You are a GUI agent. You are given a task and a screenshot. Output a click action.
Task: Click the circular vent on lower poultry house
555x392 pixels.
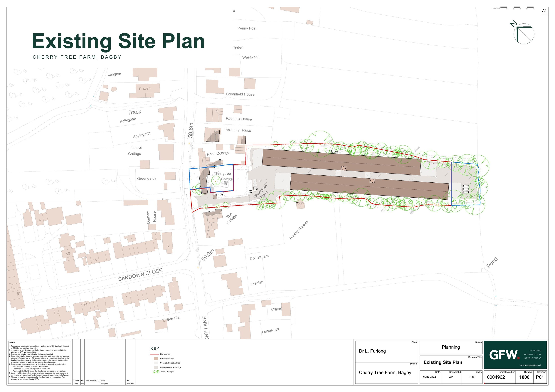click(x=372, y=181)
